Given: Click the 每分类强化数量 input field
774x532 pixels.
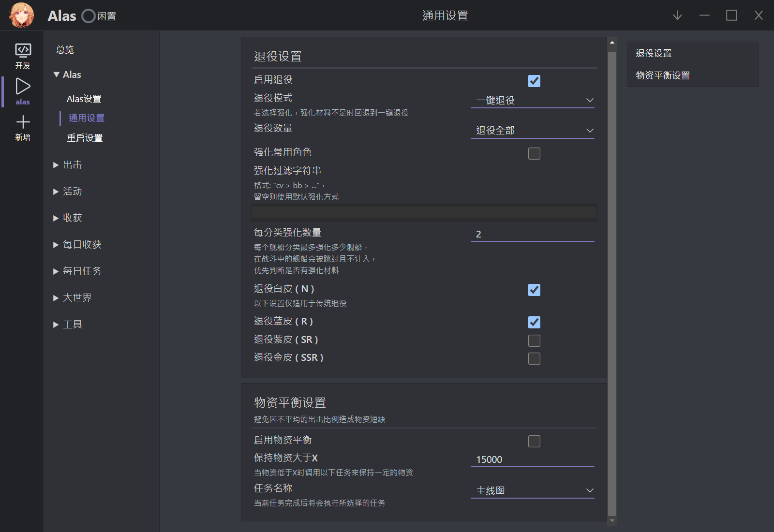Looking at the screenshot, I should [532, 234].
